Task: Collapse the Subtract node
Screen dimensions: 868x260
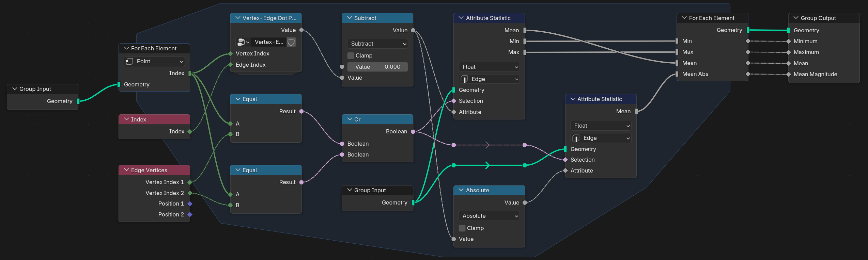Action: pos(350,18)
